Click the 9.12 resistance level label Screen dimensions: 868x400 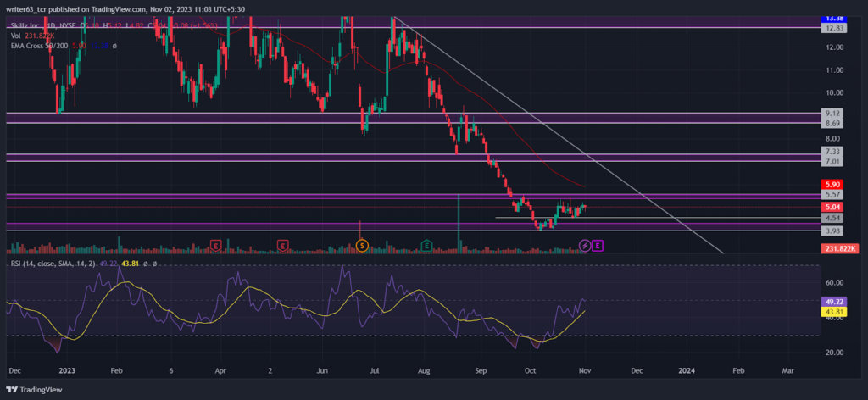(x=833, y=113)
